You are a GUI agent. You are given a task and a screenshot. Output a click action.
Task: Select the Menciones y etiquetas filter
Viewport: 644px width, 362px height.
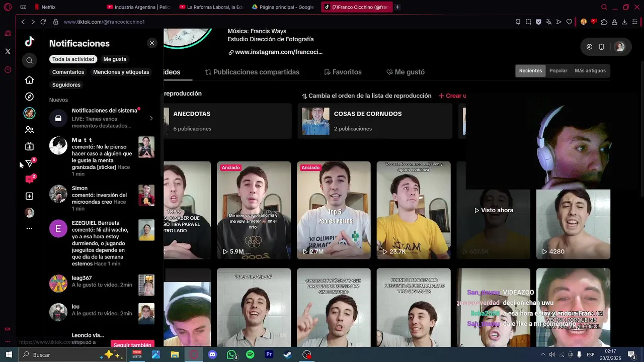tap(121, 72)
